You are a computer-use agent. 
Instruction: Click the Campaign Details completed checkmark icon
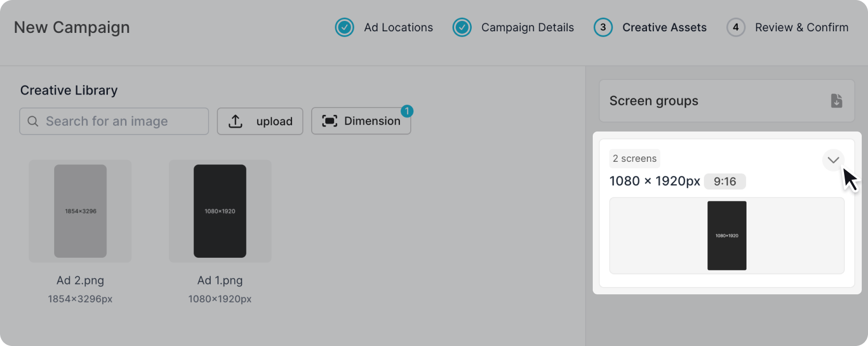click(462, 27)
